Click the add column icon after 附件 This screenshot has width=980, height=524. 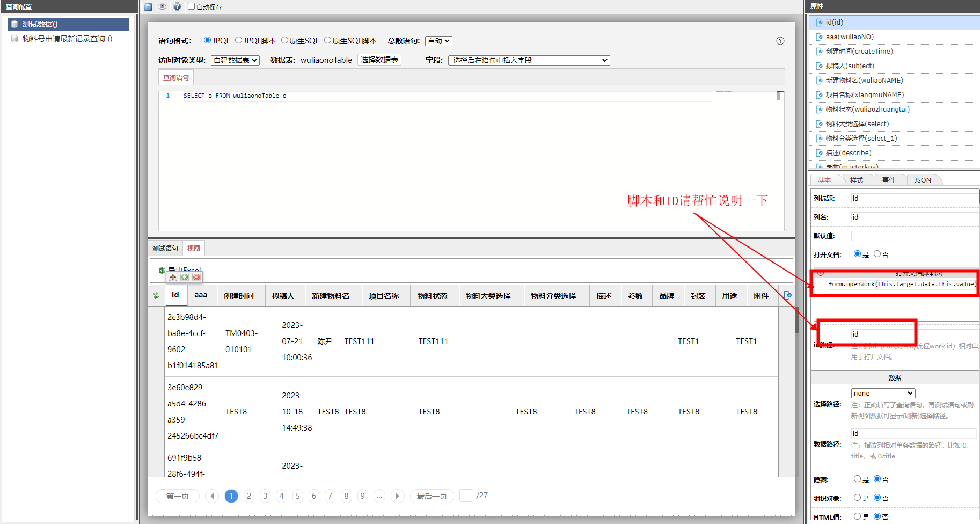point(787,295)
